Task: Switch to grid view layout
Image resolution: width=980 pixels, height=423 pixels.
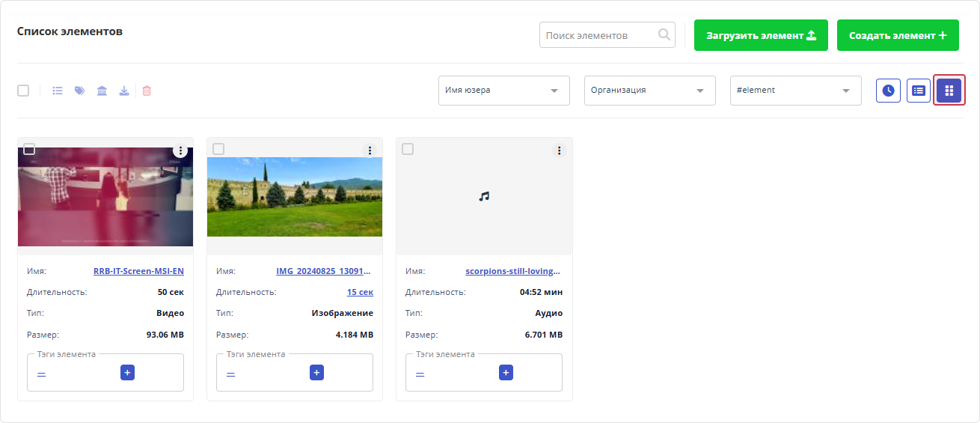Action: point(949,91)
